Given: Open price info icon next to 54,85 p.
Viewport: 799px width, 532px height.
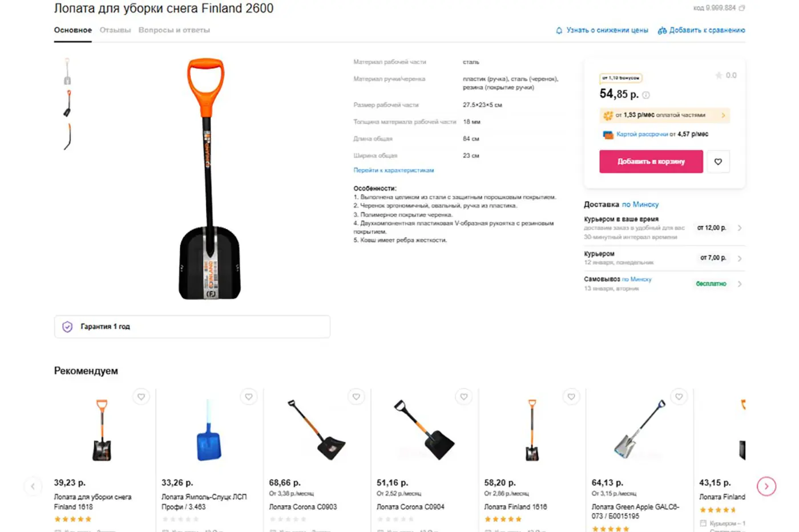Looking at the screenshot, I should (x=646, y=95).
